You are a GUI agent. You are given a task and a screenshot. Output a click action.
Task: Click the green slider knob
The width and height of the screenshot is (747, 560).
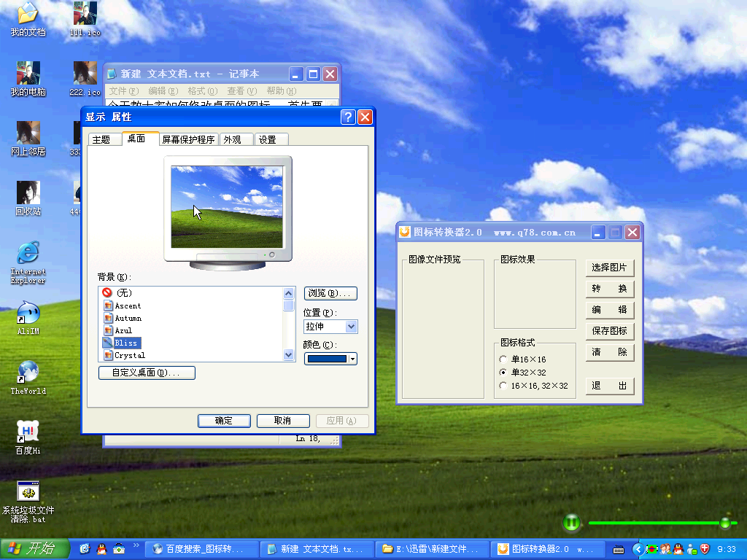pyautogui.click(x=725, y=523)
